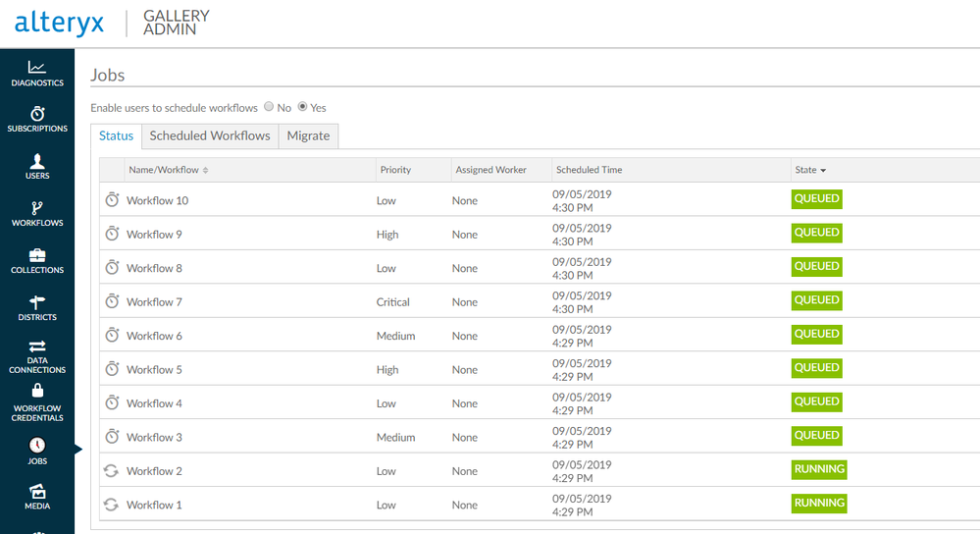Image resolution: width=980 pixels, height=534 pixels.
Task: Switch to the Scheduled Workflows tab
Action: [x=210, y=136]
